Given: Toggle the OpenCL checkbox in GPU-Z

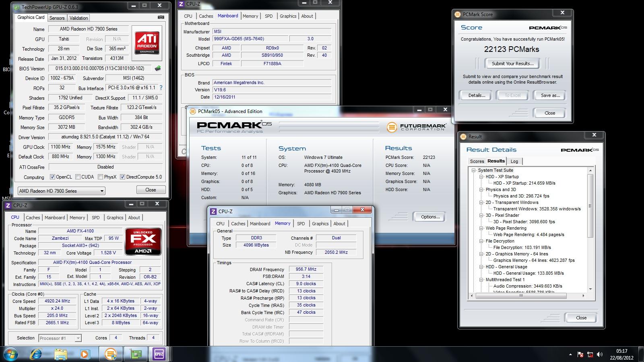Looking at the screenshot, I should (52, 177).
